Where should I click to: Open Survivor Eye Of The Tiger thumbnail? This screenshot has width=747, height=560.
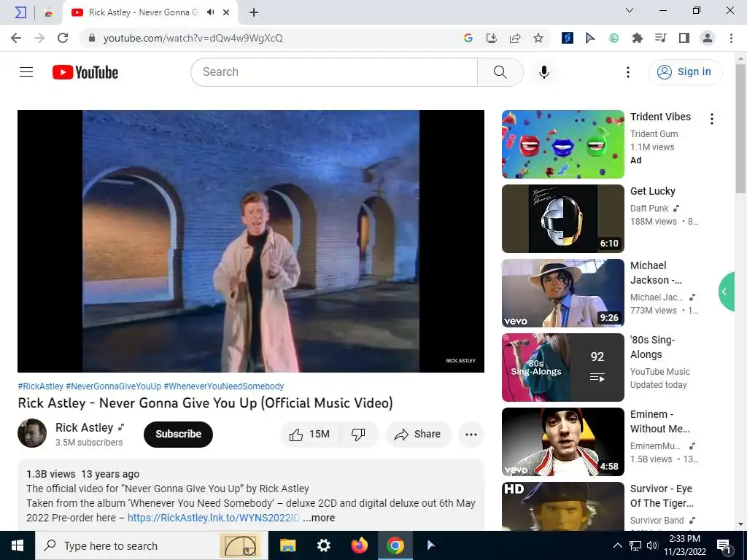tap(562, 506)
